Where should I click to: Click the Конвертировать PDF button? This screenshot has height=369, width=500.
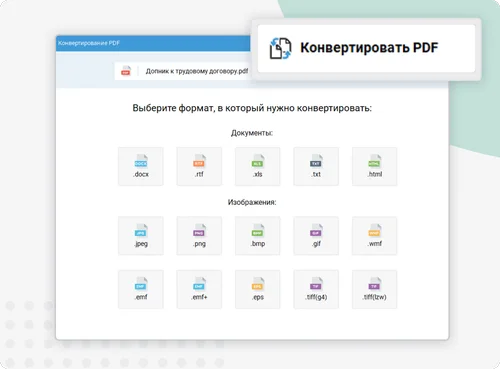[x=366, y=48]
